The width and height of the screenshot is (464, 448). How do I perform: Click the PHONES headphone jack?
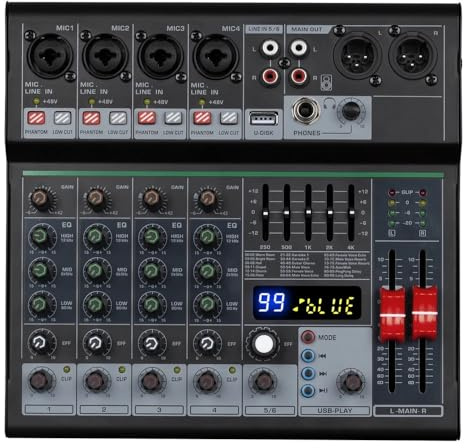pyautogui.click(x=305, y=110)
